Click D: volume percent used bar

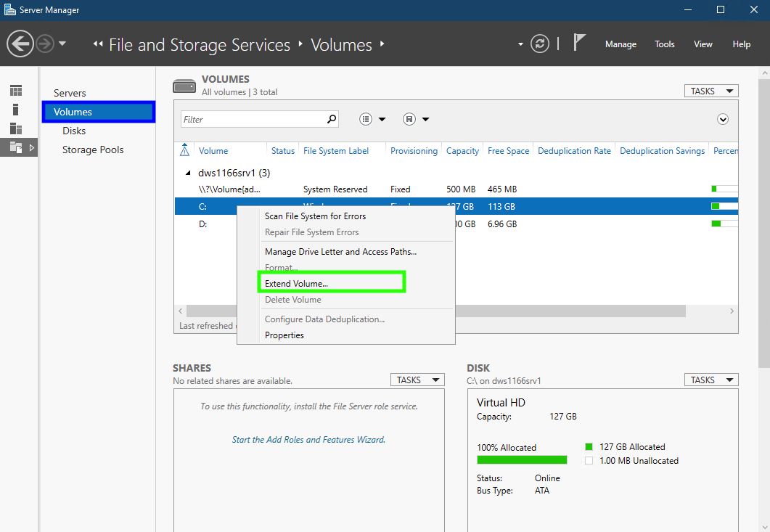(x=724, y=224)
